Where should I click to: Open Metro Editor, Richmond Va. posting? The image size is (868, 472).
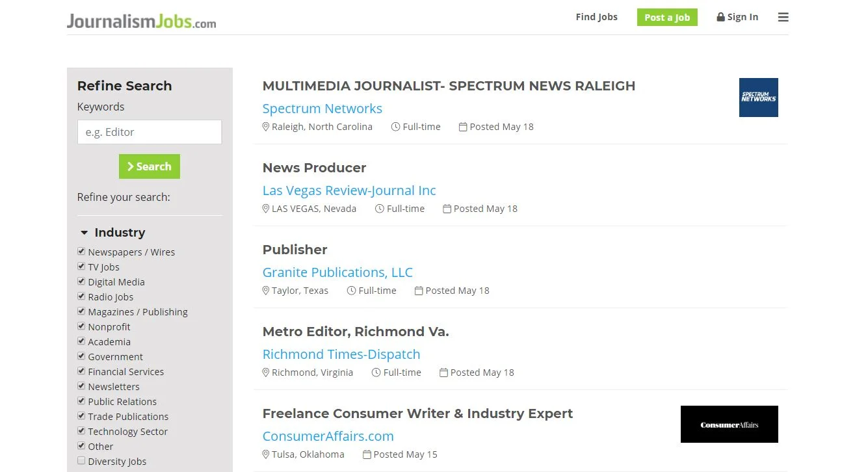pos(356,332)
